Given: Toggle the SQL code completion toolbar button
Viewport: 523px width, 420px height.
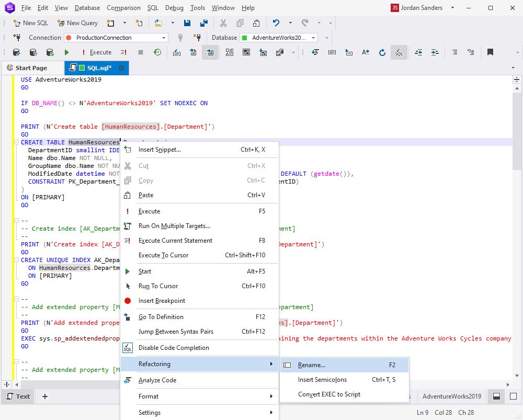Looking at the screenshot, I should pyautogui.click(x=399, y=52).
